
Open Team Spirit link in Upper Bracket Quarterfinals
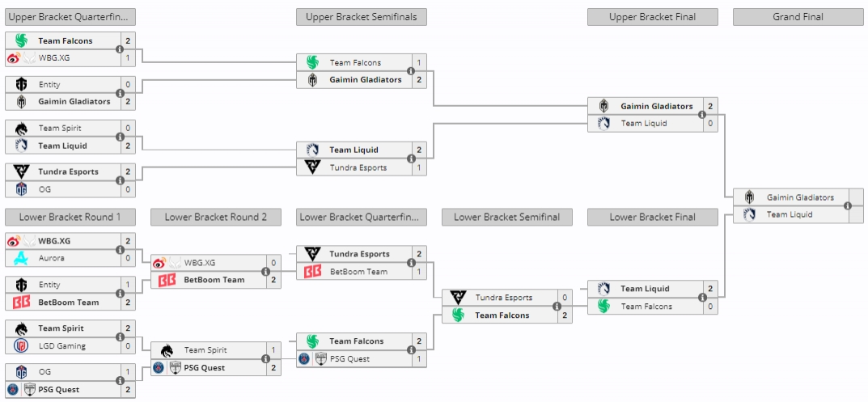(x=60, y=128)
